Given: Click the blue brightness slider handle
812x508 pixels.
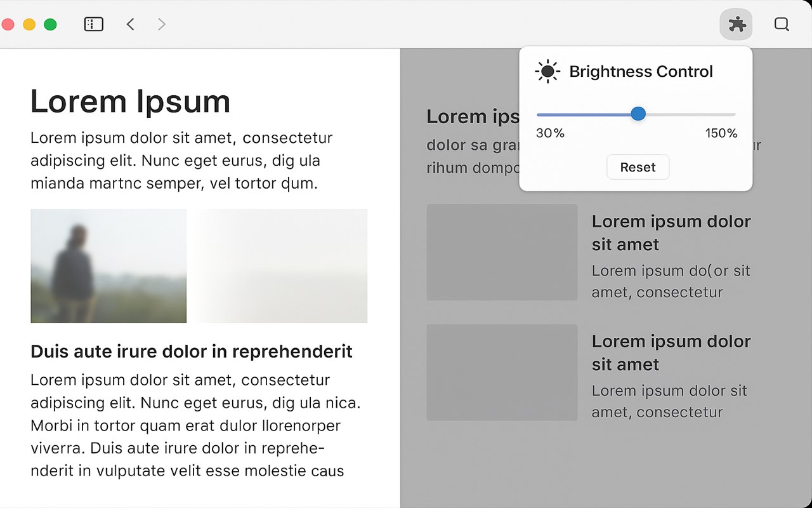Looking at the screenshot, I should 638,114.
